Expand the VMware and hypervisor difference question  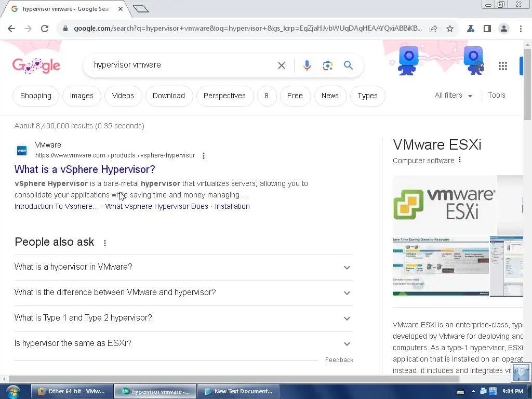point(183,293)
